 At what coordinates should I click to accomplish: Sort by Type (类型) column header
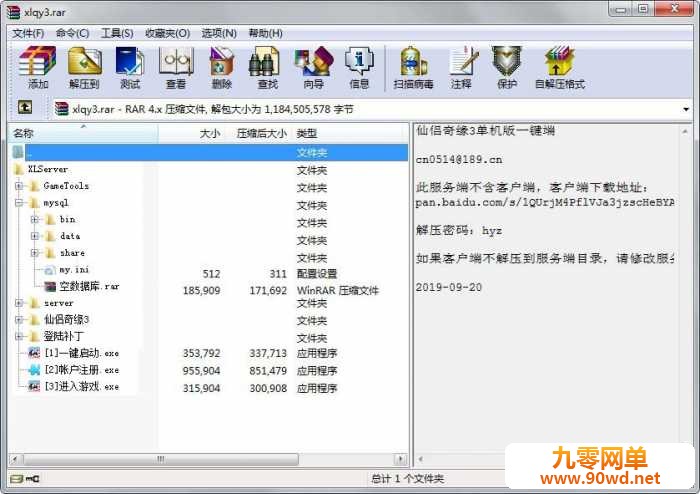pyautogui.click(x=350, y=133)
